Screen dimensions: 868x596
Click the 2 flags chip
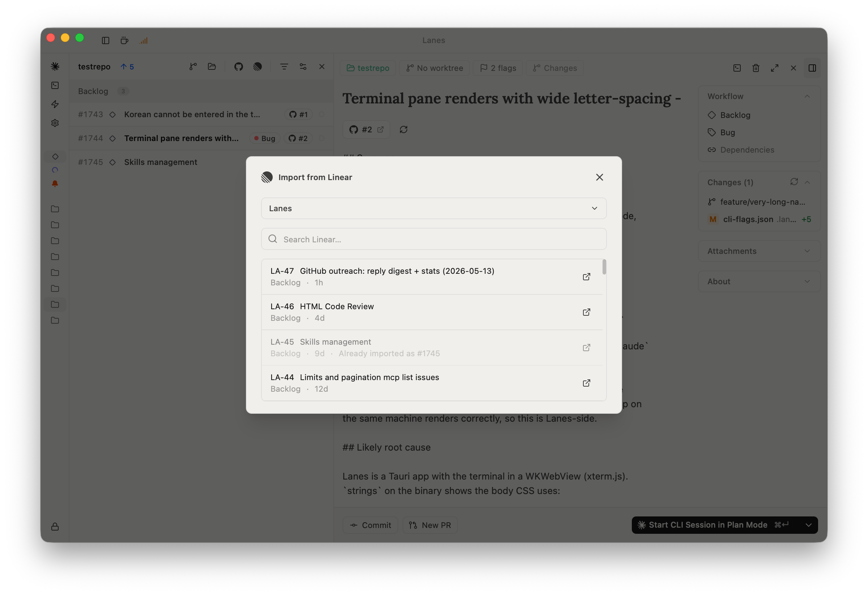coord(498,68)
